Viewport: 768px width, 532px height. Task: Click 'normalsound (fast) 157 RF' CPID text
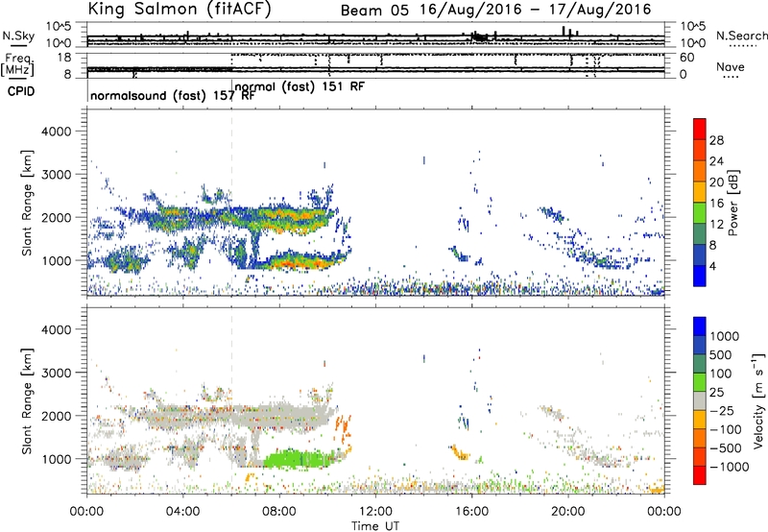pyautogui.click(x=173, y=95)
